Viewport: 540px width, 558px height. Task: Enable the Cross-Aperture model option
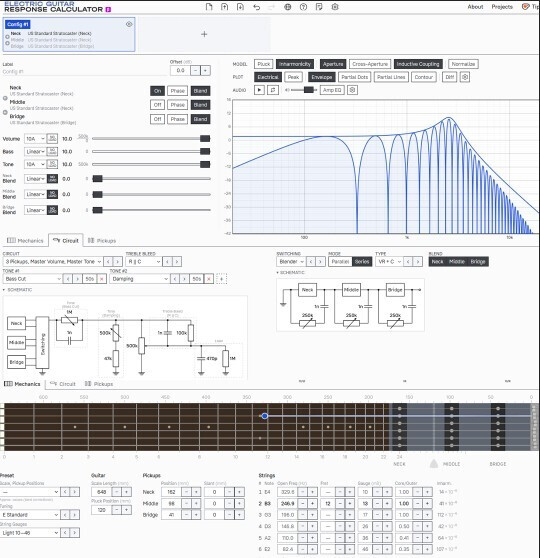tap(370, 64)
